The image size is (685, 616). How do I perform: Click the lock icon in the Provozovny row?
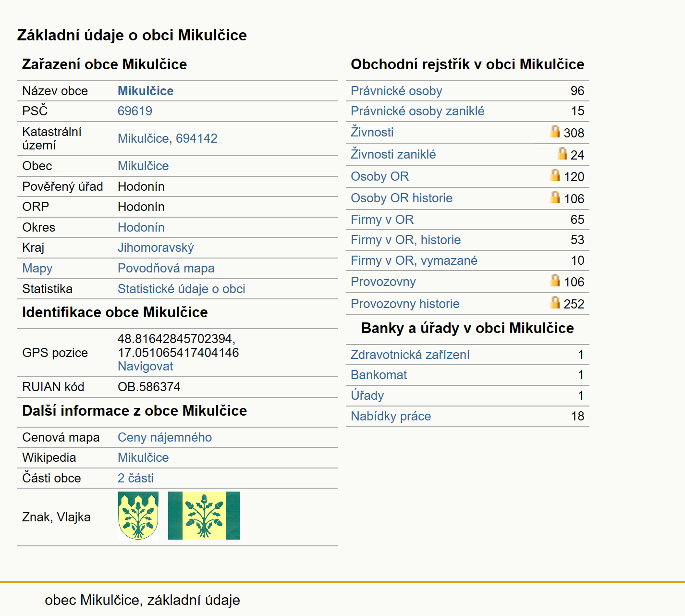coord(555,280)
